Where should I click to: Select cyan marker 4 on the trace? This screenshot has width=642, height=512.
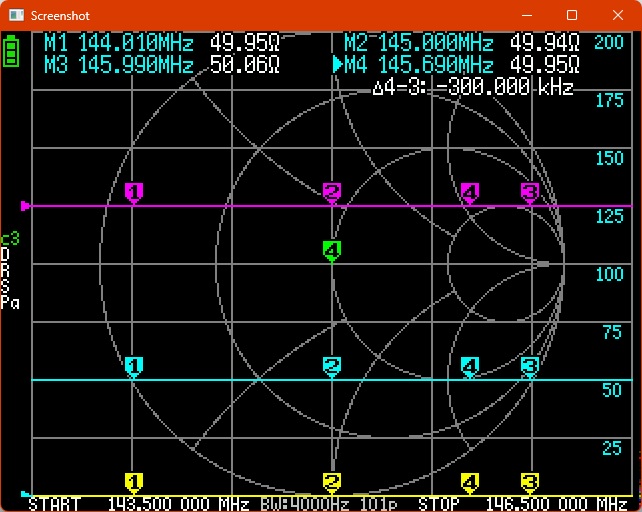469,366
